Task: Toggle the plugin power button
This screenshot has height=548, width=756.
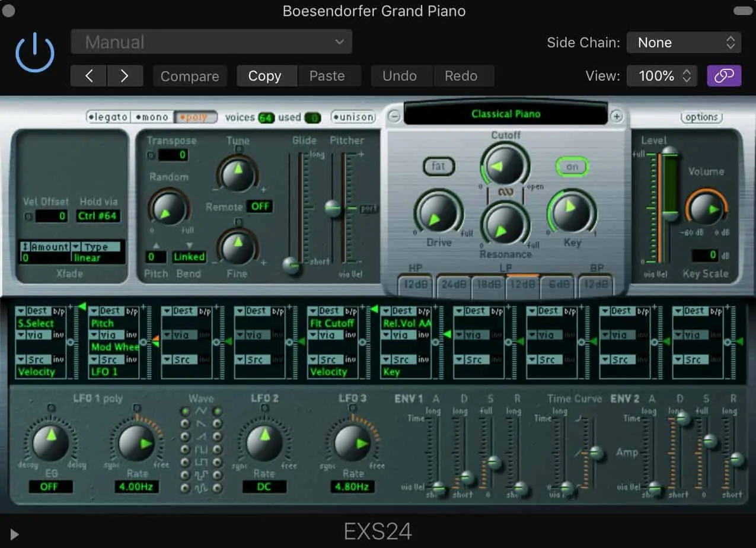Action: (x=35, y=53)
